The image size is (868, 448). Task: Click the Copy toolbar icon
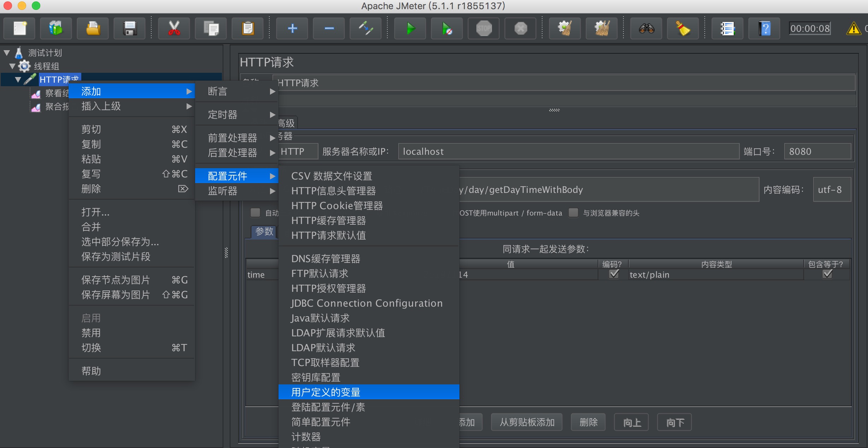[211, 28]
